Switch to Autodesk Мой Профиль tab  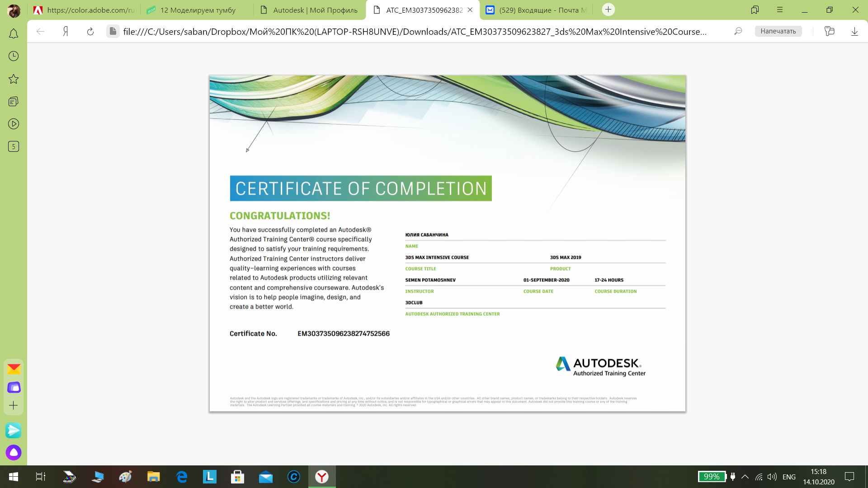[x=315, y=10]
